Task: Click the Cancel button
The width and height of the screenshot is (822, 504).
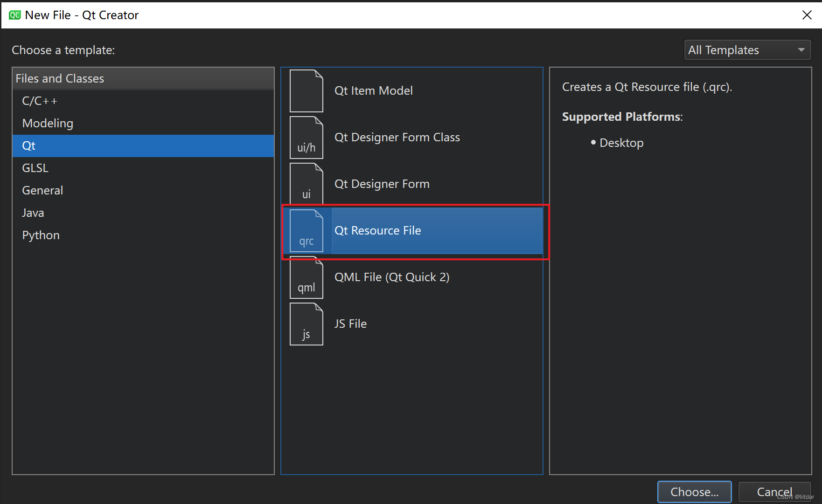Action: click(774, 492)
